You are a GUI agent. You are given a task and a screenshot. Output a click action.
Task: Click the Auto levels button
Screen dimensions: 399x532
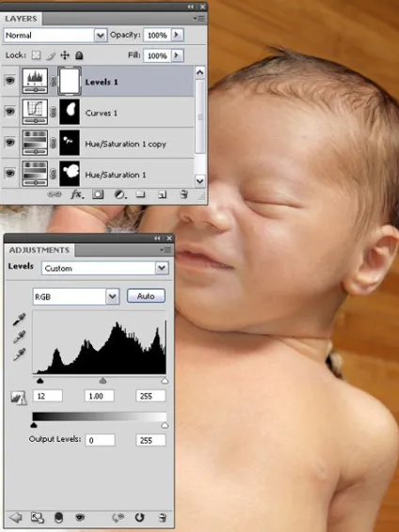point(146,296)
